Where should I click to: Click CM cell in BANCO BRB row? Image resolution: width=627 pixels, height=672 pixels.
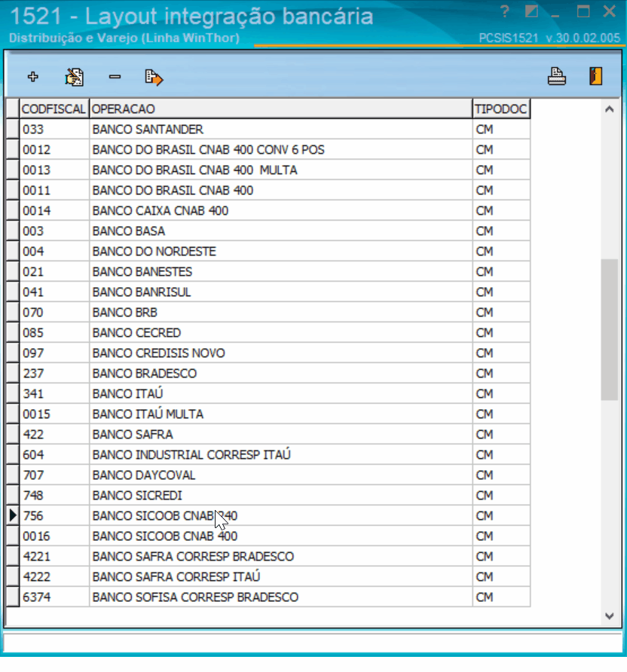[x=501, y=313]
